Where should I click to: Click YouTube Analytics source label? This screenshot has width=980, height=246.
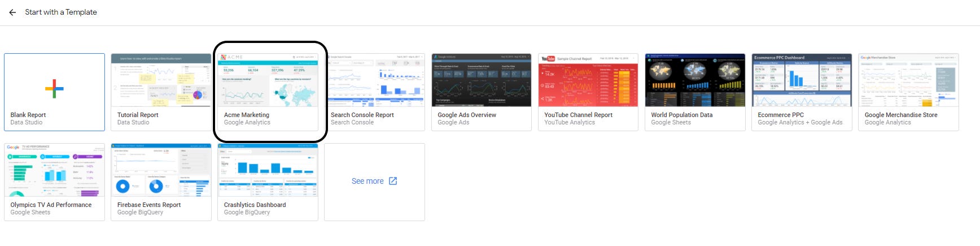click(x=570, y=122)
